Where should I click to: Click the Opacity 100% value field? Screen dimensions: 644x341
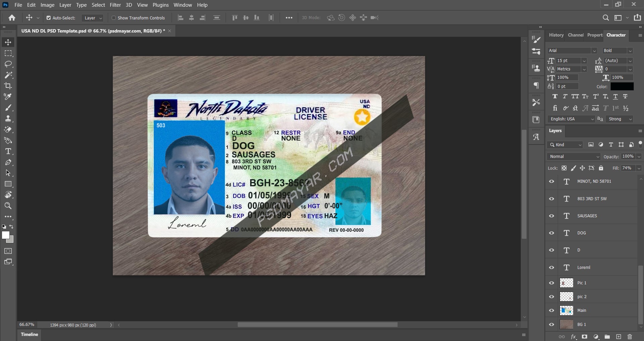point(628,157)
